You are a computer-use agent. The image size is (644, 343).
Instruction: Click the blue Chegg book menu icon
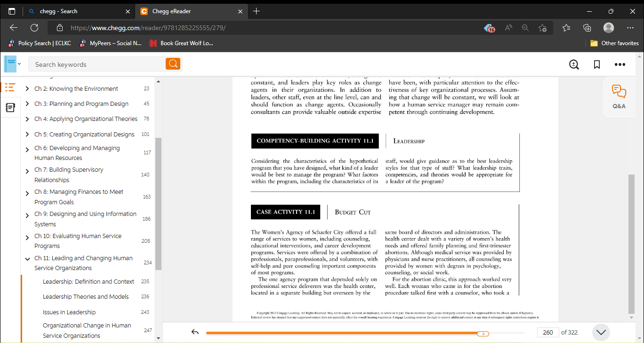[x=10, y=64]
